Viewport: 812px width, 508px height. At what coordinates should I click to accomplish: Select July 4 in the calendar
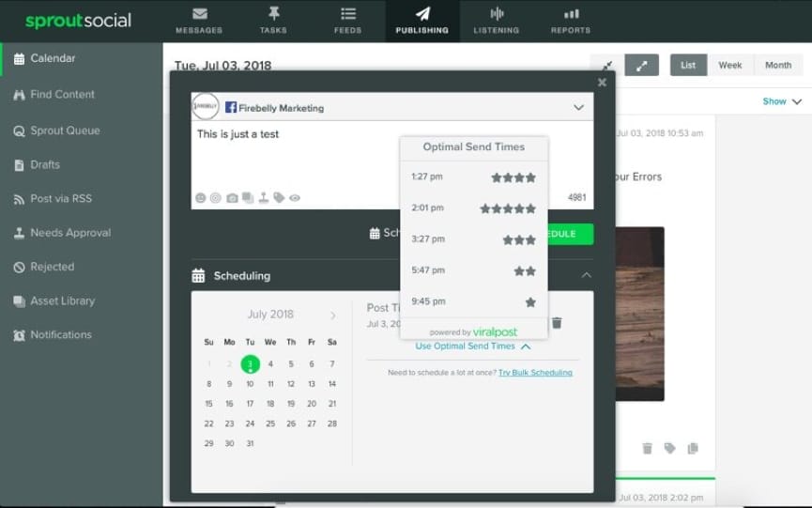(270, 364)
